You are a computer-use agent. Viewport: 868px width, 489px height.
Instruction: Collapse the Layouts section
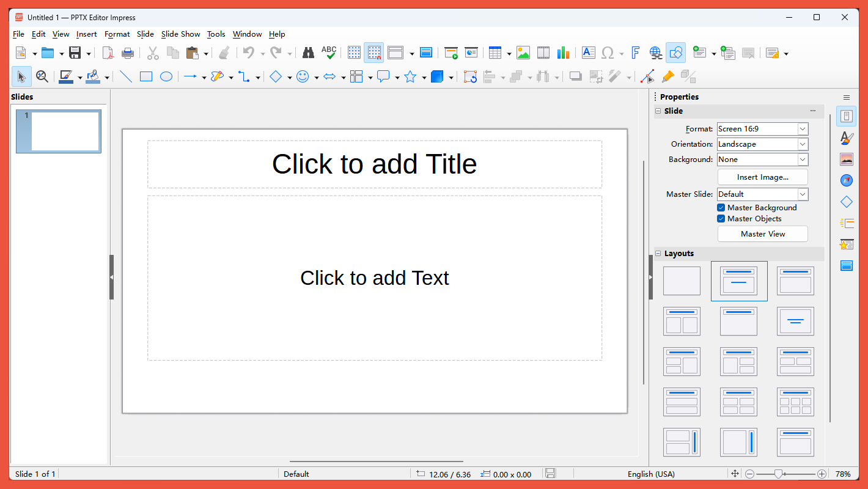[658, 254]
